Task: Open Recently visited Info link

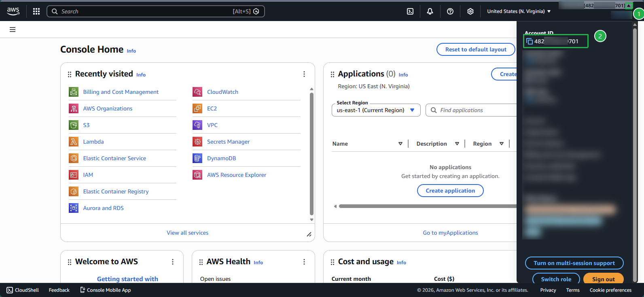Action: click(x=141, y=75)
